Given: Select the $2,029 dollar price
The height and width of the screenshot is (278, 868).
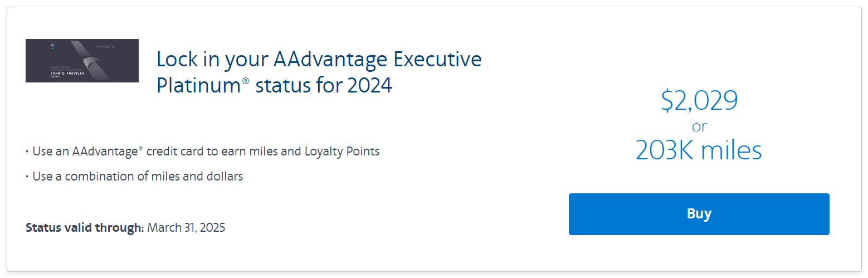Looking at the screenshot, I should click(x=699, y=101).
